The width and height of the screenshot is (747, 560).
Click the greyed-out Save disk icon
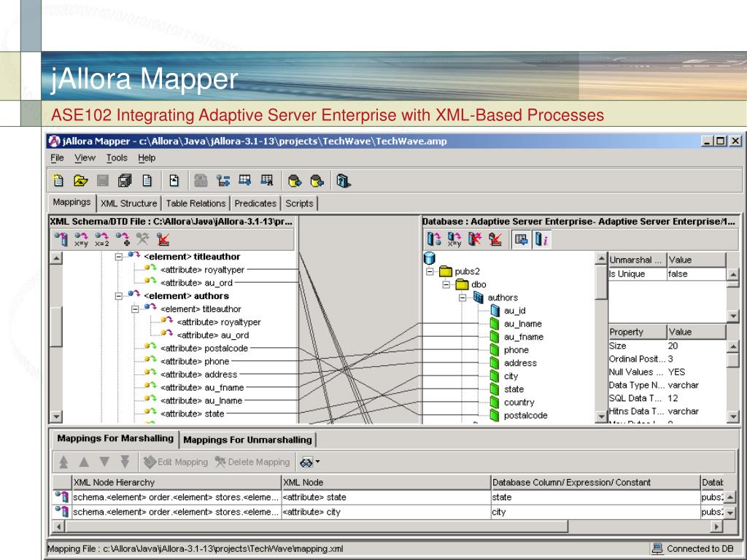[102, 181]
